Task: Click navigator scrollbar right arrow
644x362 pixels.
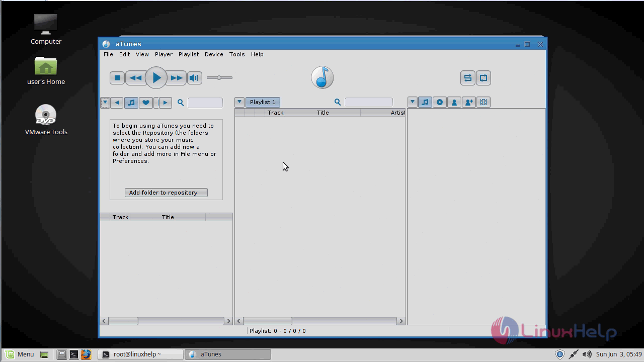Action: (228, 321)
